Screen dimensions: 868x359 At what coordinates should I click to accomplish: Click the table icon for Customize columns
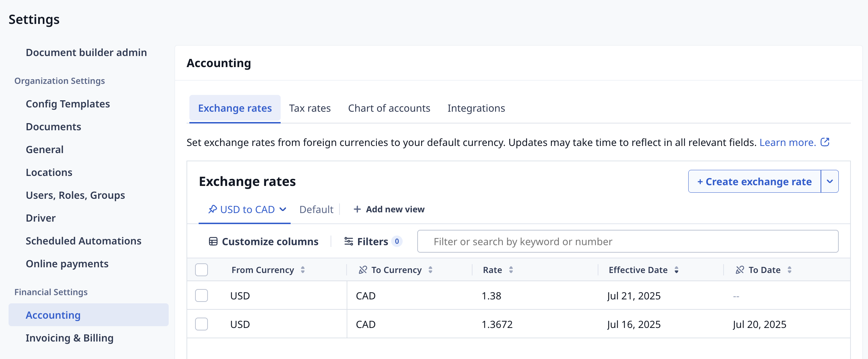pyautogui.click(x=213, y=242)
